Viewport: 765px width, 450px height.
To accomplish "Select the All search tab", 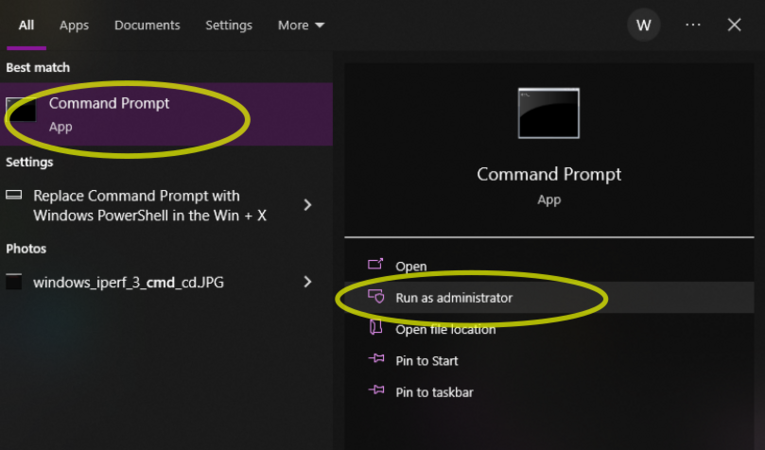I will (26, 25).
